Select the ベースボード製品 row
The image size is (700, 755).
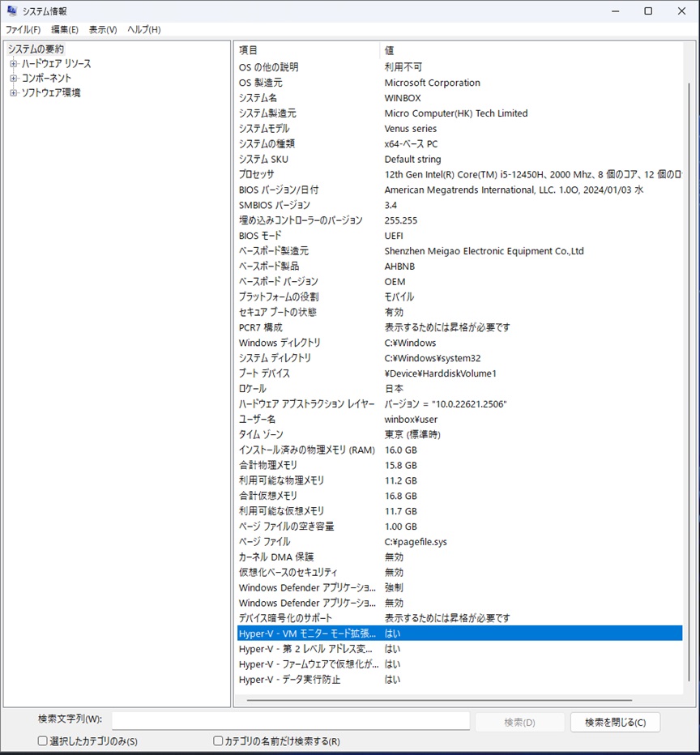(x=459, y=267)
